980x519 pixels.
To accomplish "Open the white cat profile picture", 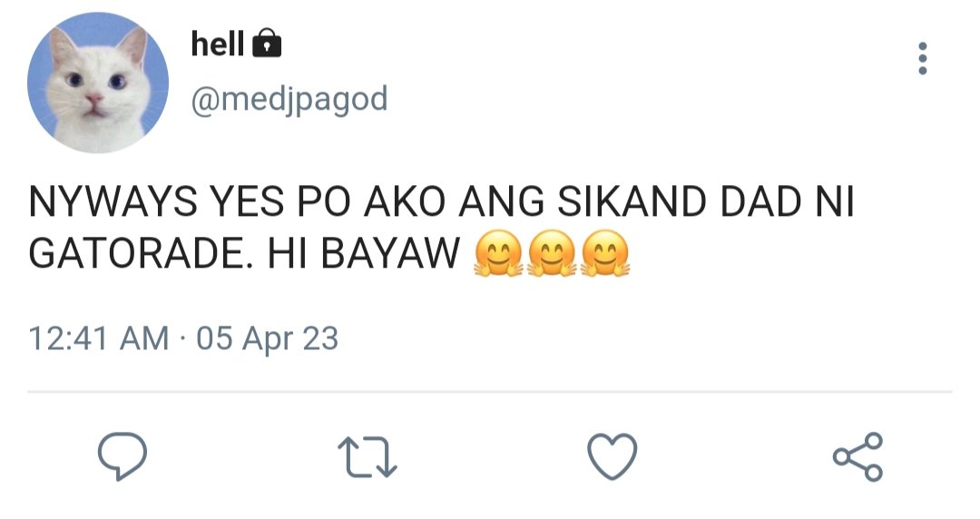I will tap(98, 83).
